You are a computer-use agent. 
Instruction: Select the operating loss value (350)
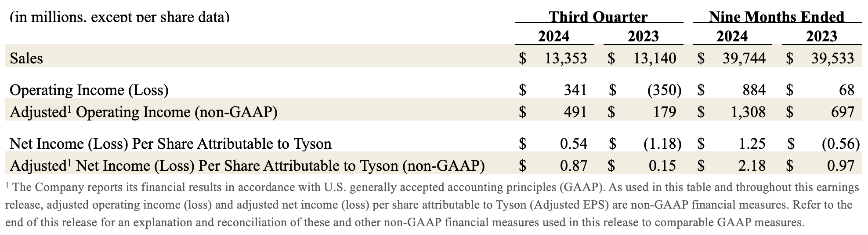664,90
